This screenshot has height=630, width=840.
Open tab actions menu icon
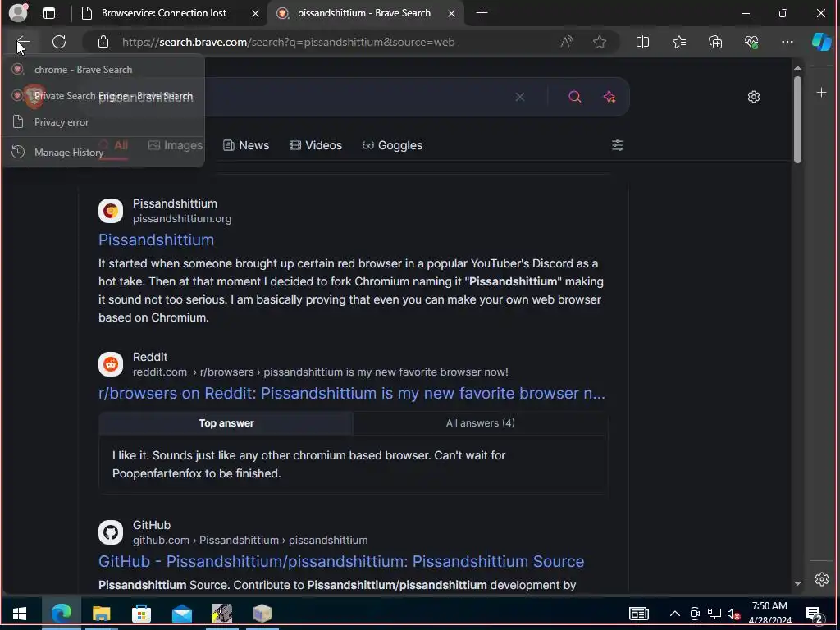click(48, 13)
